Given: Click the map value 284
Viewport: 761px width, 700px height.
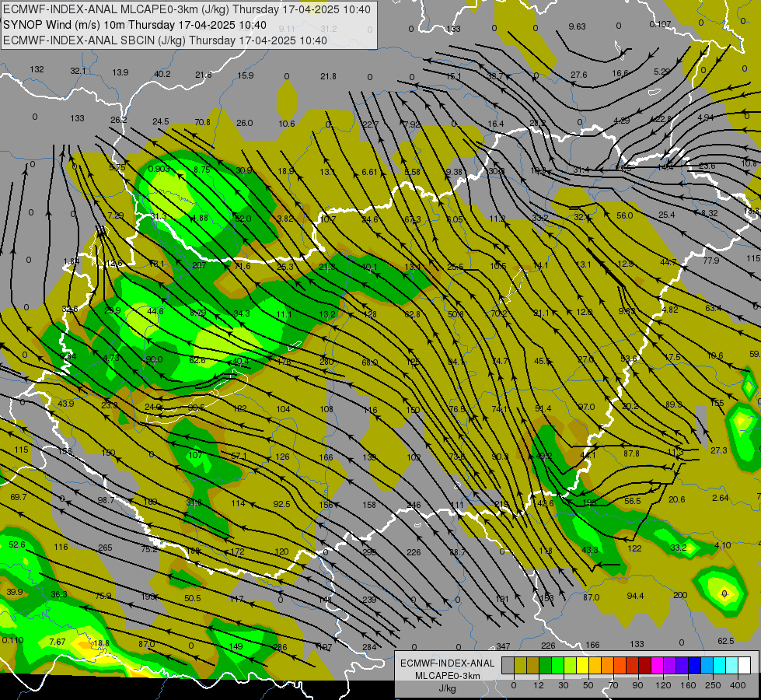Looking at the screenshot, I should click(369, 646).
